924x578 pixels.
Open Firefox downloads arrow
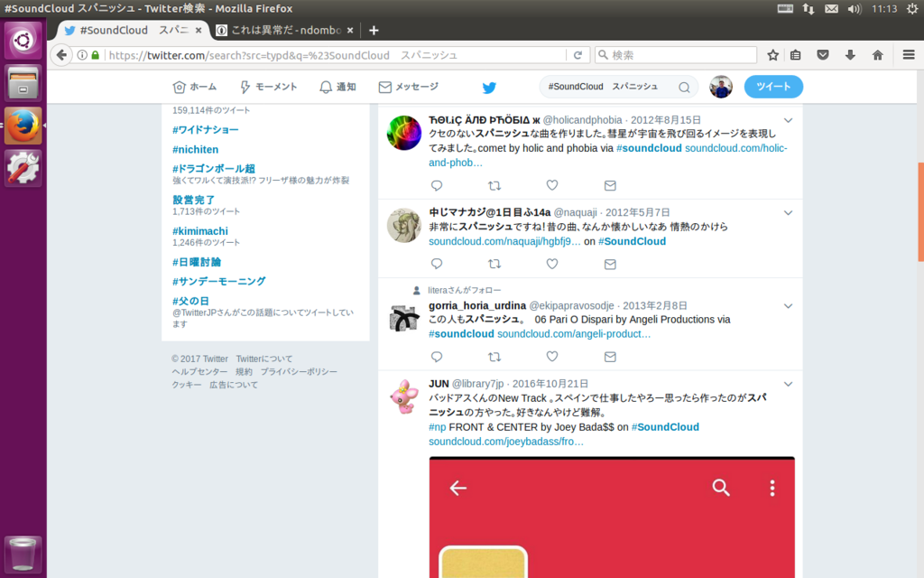(850, 55)
